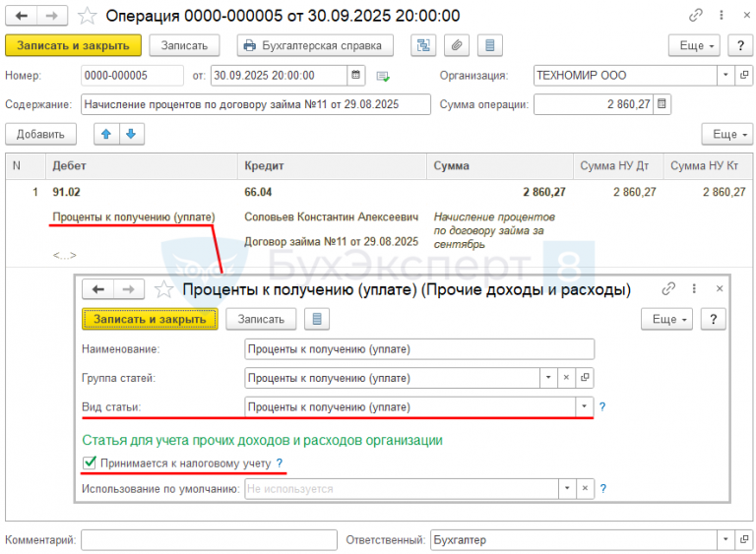Screen dimensions: 756x554
Task: Open the Группа статей item form icon
Action: click(x=585, y=378)
